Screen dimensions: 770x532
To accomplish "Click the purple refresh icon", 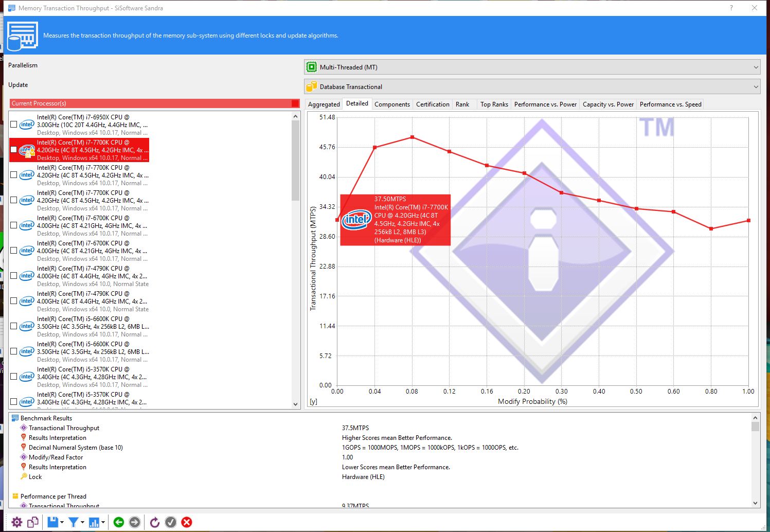I will click(155, 522).
